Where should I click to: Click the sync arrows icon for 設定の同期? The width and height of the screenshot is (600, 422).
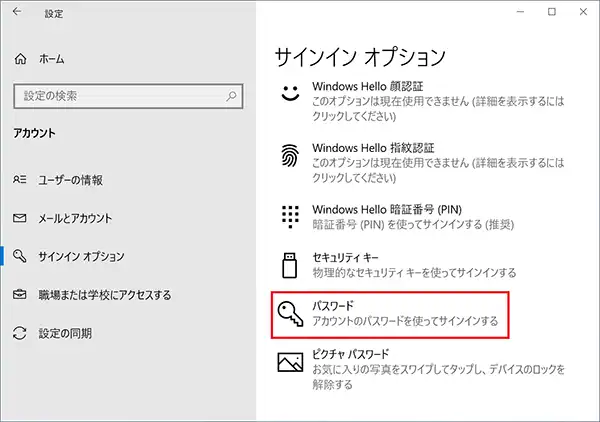[20, 333]
